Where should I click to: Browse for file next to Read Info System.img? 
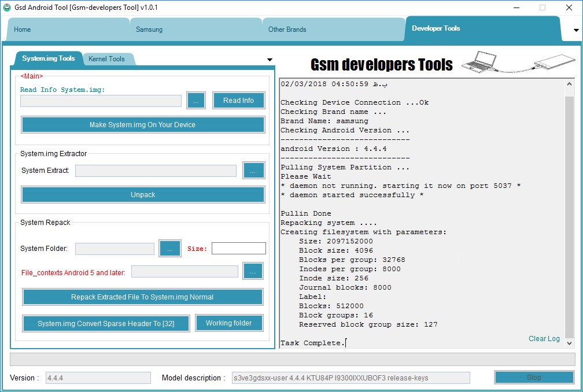pos(196,101)
